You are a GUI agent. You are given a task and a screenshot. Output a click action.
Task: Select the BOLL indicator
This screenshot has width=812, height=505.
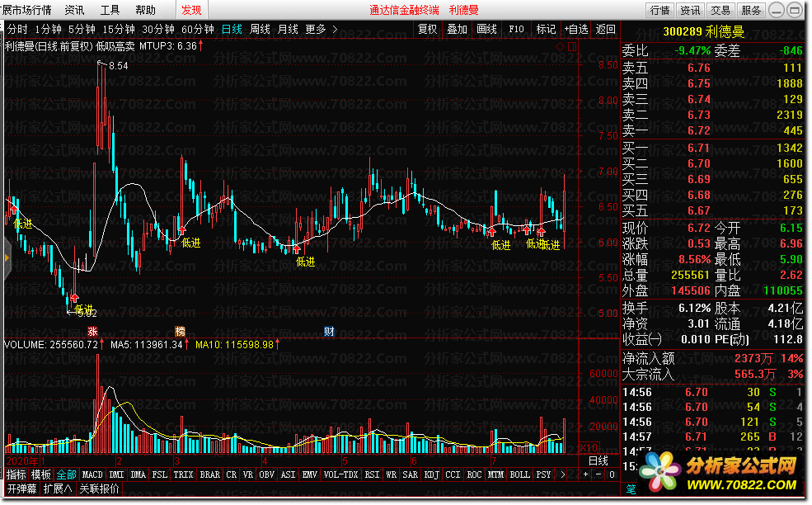[x=519, y=474]
